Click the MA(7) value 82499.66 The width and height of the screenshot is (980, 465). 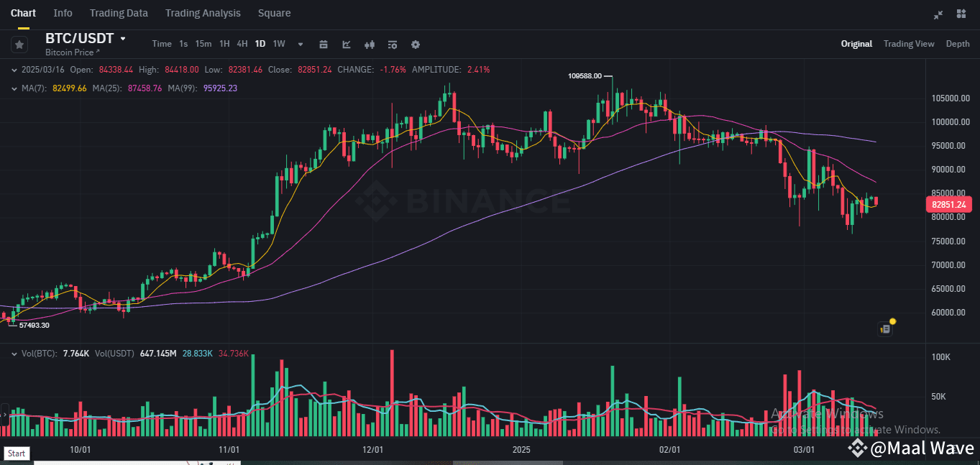(x=70, y=88)
